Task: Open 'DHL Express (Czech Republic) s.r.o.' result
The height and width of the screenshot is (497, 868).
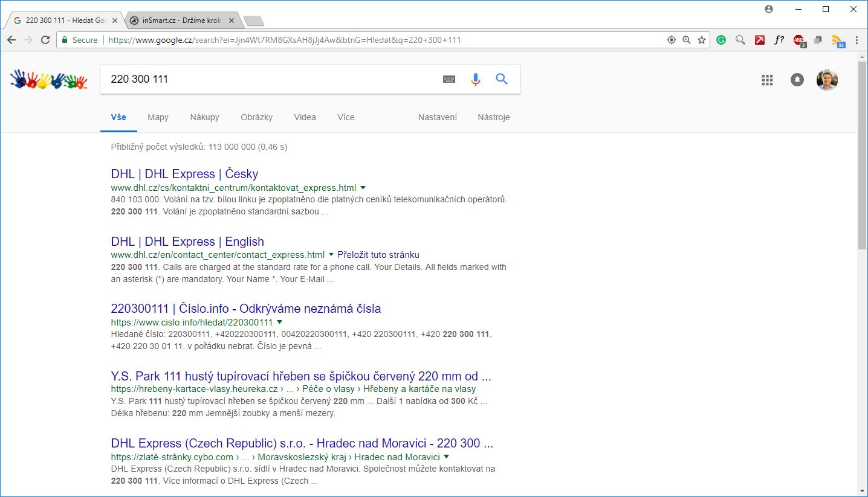Action: [302, 443]
